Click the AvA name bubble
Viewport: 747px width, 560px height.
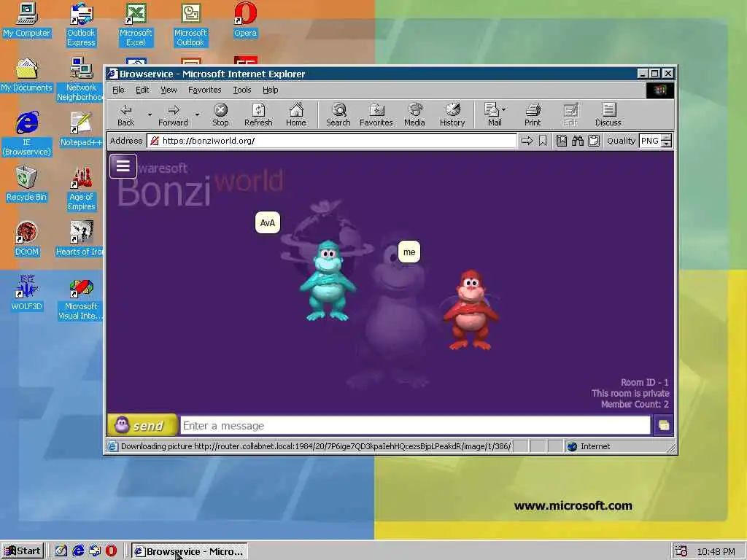268,222
